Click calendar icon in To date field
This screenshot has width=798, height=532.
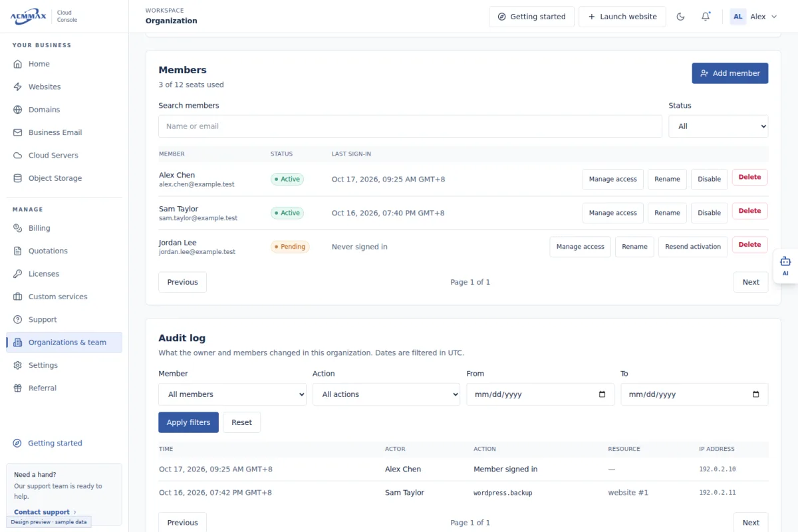756,394
